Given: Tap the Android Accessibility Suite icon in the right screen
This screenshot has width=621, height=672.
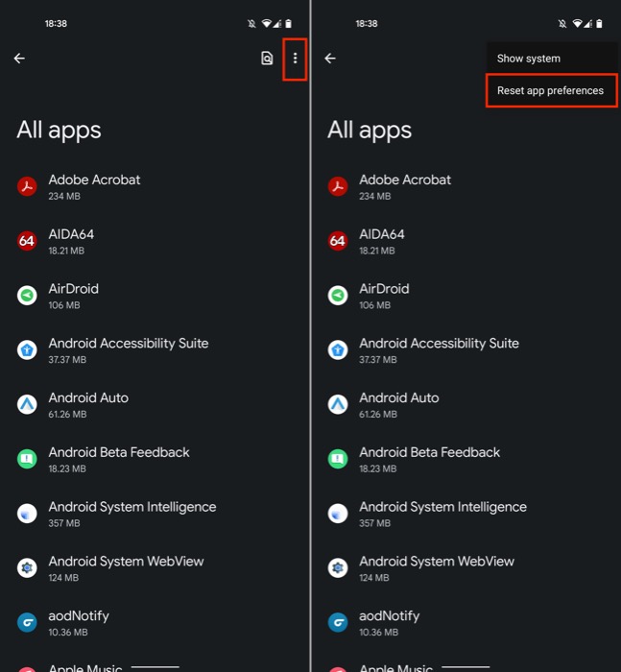Looking at the screenshot, I should pyautogui.click(x=338, y=349).
